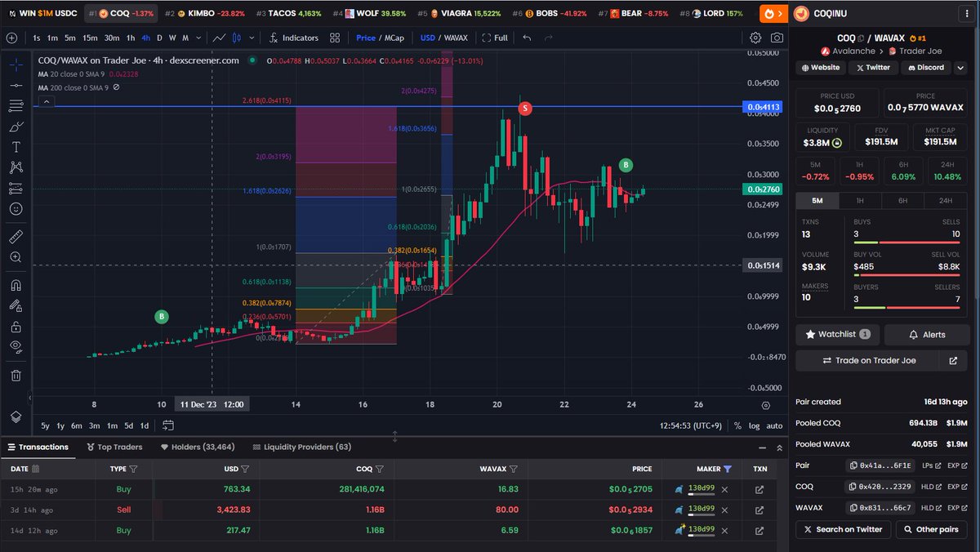Toggle percent scale on chart

(x=737, y=425)
